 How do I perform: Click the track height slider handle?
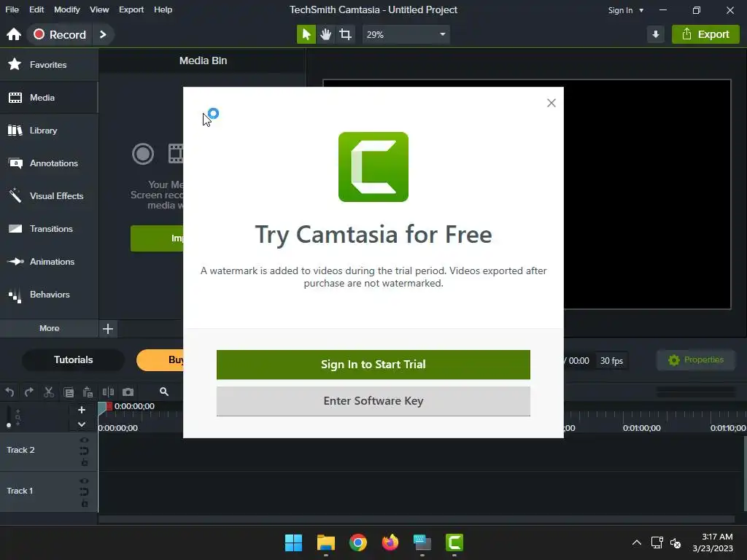pyautogui.click(x=9, y=425)
